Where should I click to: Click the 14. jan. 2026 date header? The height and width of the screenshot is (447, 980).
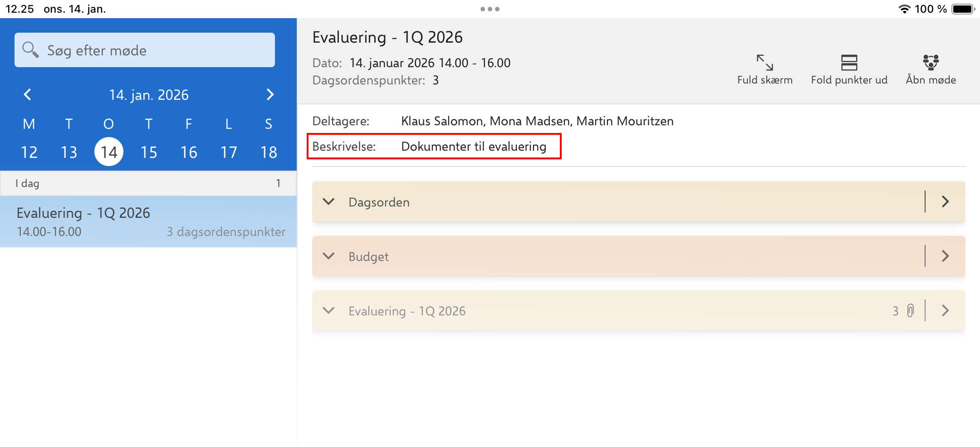(149, 95)
